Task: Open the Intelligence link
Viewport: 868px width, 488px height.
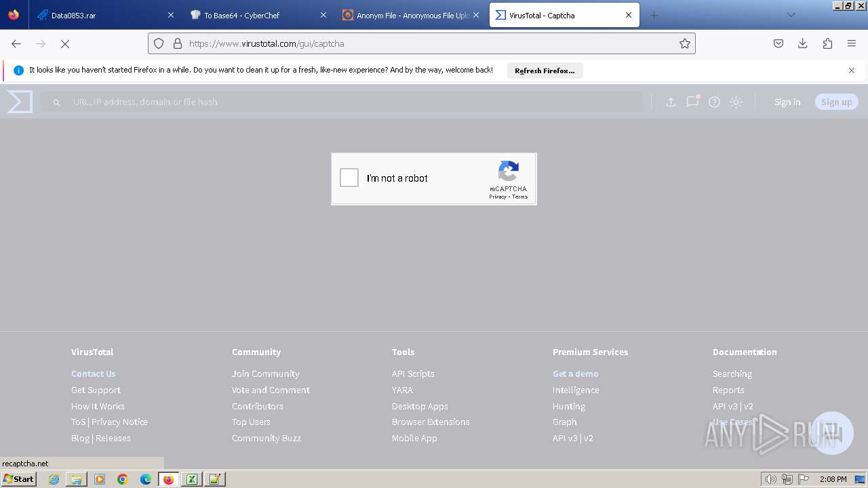Action: click(x=576, y=390)
